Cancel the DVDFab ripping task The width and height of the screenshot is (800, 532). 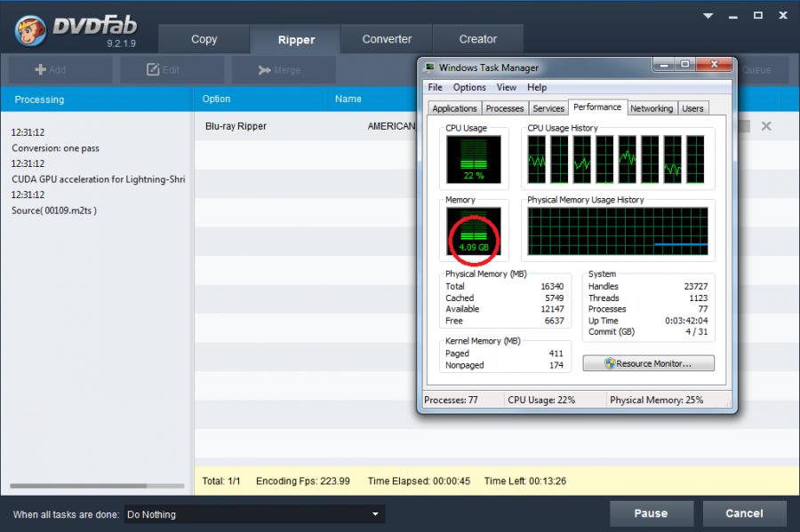pos(744,513)
